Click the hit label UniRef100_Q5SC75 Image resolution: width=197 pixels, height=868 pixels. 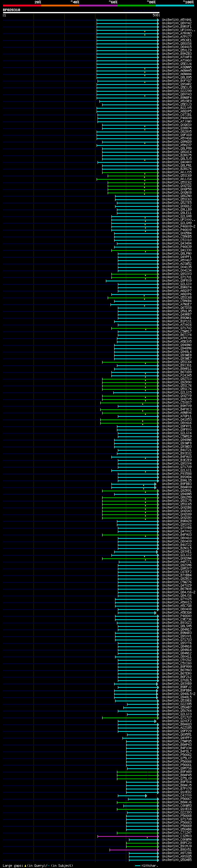pyautogui.click(x=176, y=501)
